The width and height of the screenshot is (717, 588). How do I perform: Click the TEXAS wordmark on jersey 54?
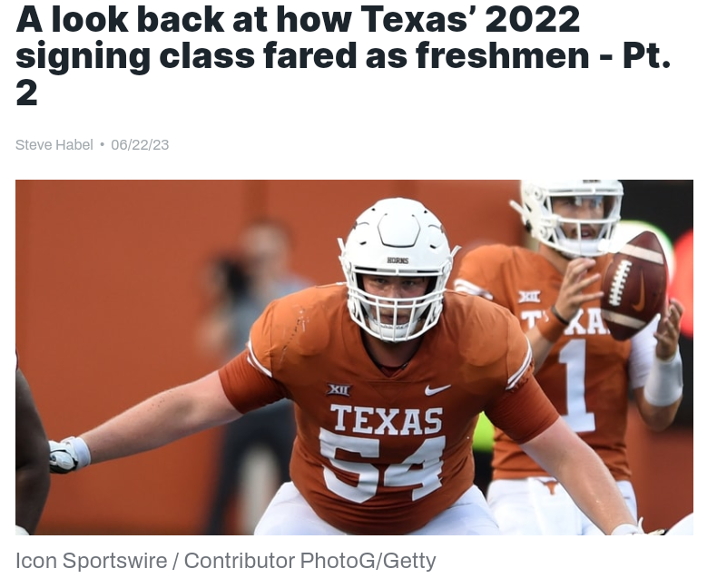[387, 420]
